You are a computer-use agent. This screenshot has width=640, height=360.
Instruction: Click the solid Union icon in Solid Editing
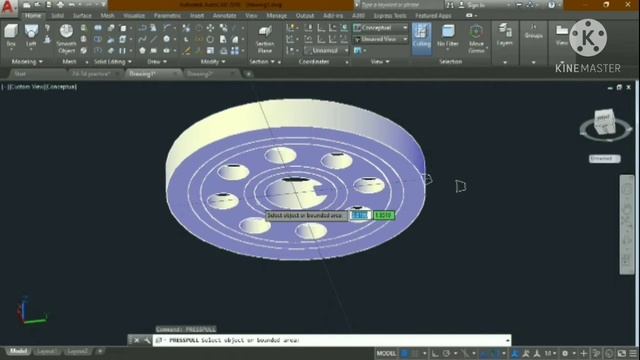98,28
